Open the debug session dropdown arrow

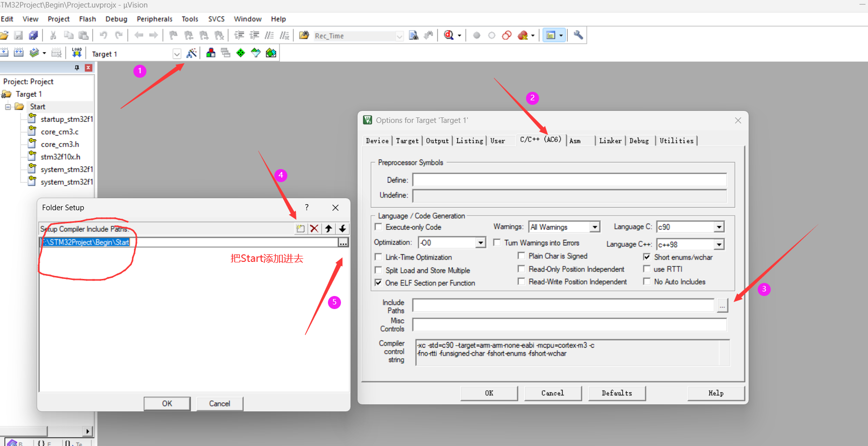(x=459, y=36)
